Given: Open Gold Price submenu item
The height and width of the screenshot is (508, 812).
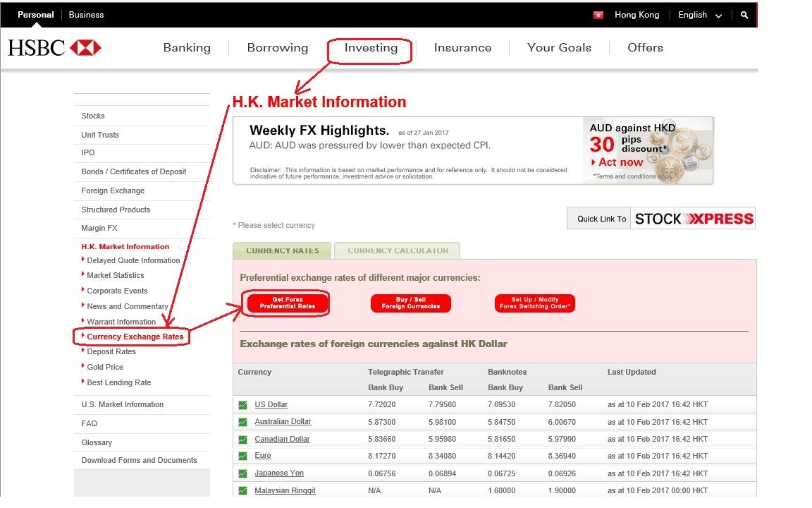Looking at the screenshot, I should [105, 367].
